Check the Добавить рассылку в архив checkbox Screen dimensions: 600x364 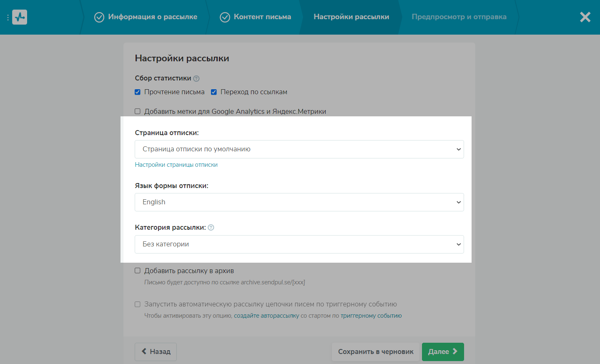pyautogui.click(x=138, y=271)
